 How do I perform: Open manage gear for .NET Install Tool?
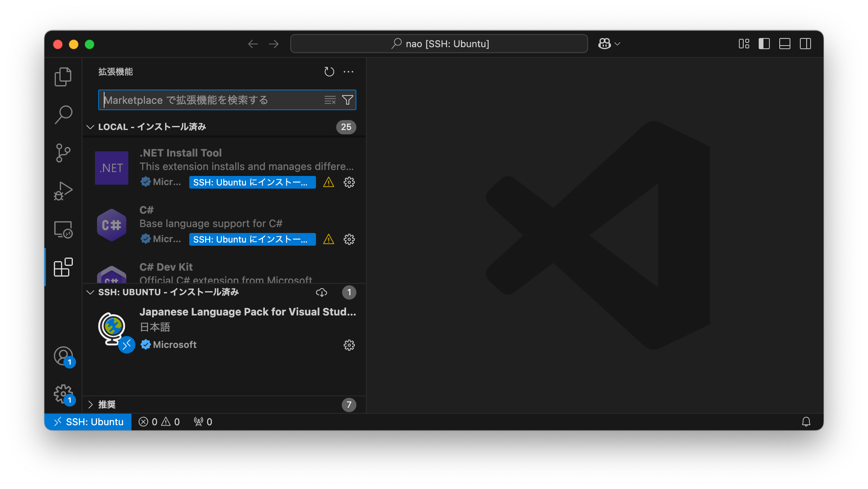click(x=349, y=182)
